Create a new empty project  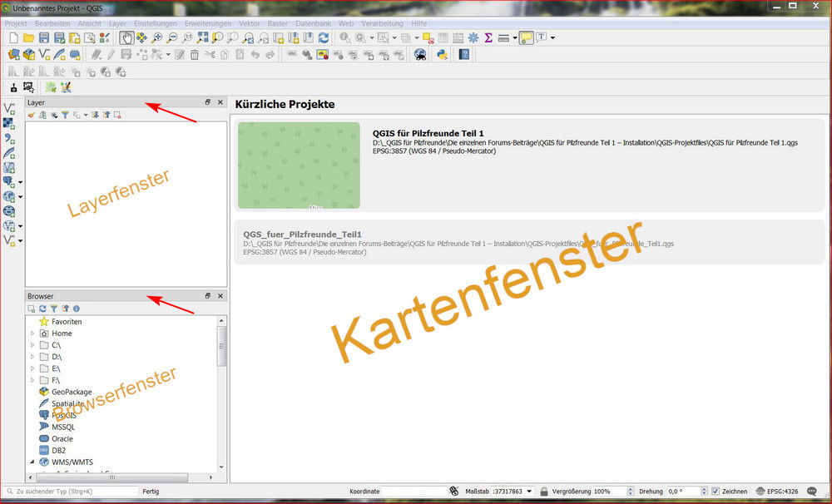click(12, 38)
